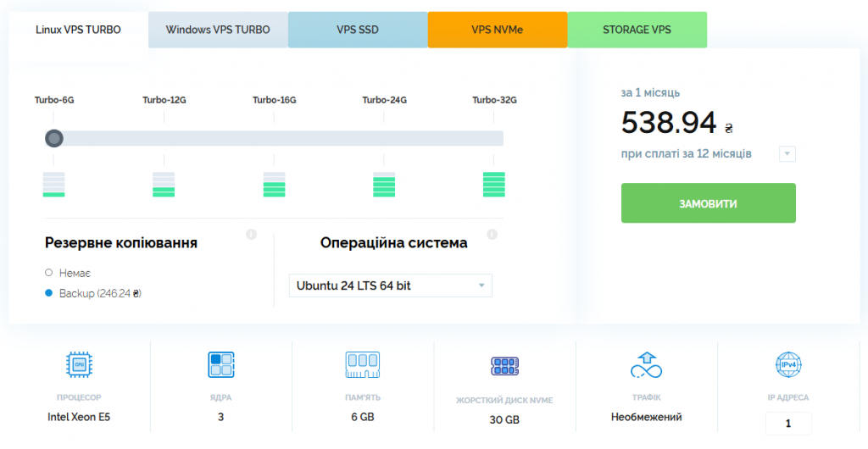
Task: Open the VPS NVMe tab
Action: pos(497,30)
